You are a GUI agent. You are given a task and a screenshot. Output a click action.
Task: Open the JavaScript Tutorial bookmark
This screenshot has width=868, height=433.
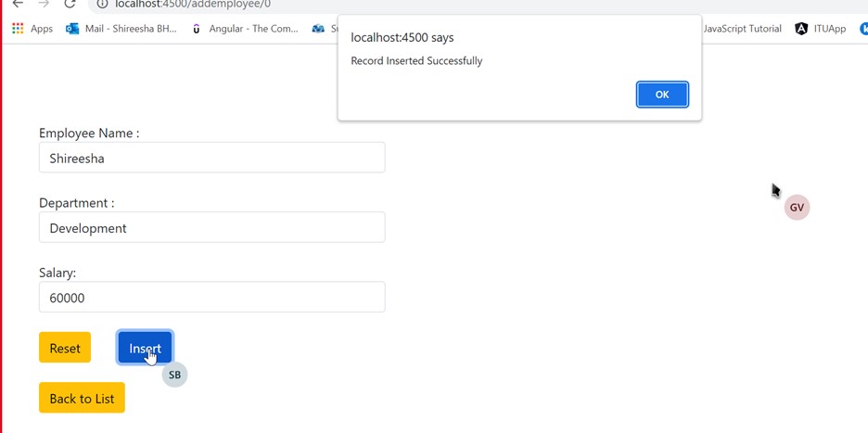(741, 29)
